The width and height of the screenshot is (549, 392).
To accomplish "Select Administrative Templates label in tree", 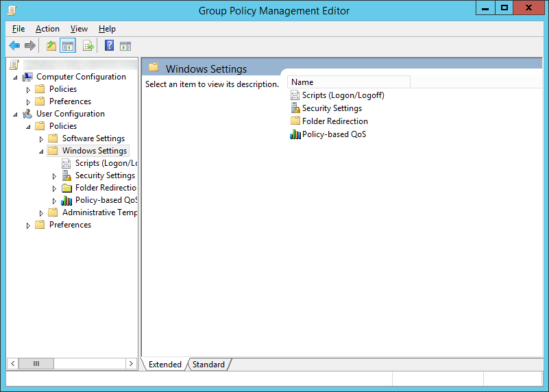I will pos(99,212).
